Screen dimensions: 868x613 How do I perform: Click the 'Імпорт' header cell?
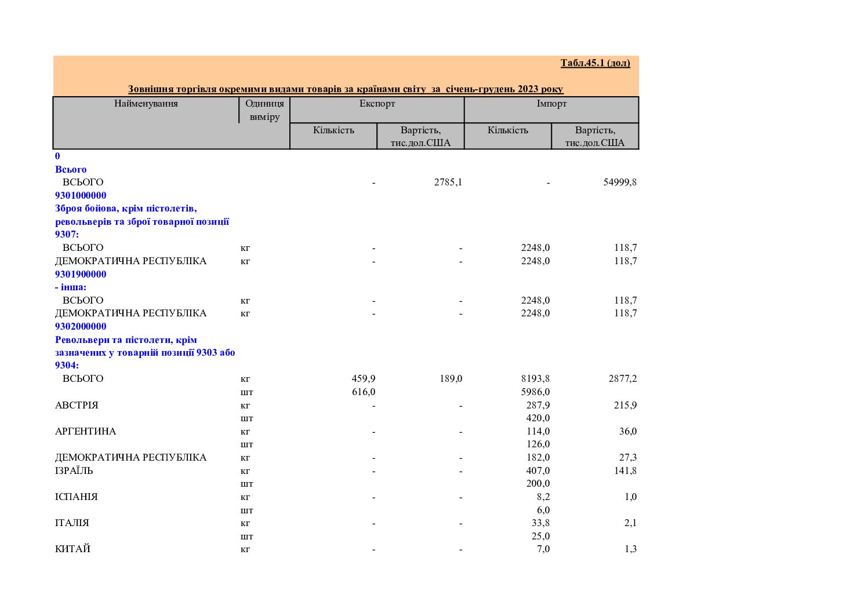pos(551,104)
